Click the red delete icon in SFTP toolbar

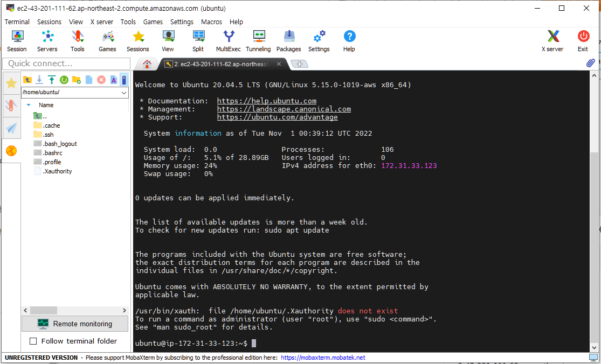coord(101,80)
